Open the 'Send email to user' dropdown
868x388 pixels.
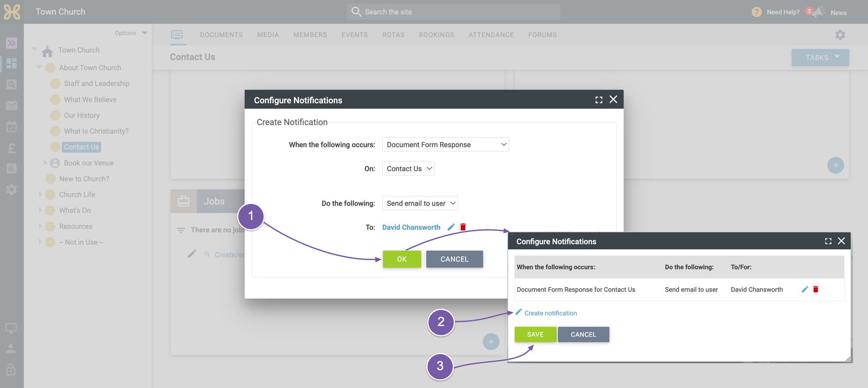point(420,203)
